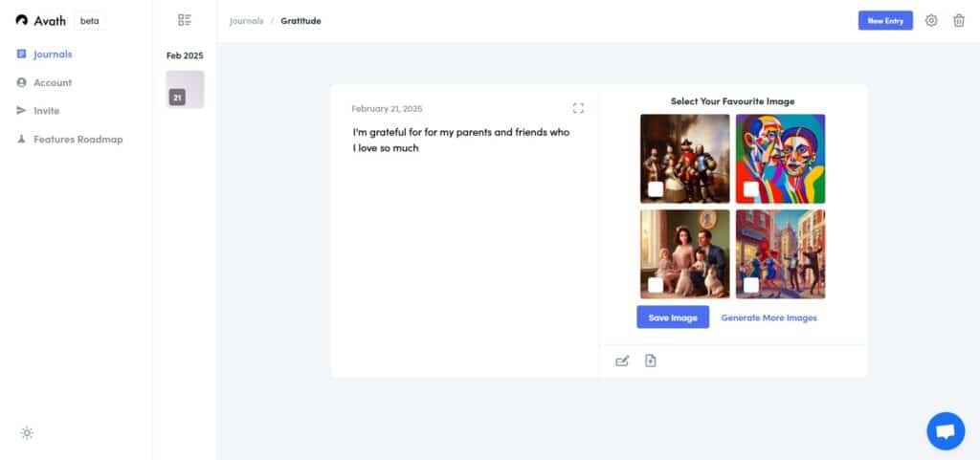Image resolution: width=980 pixels, height=460 pixels.
Task: Click the Avath logo icon
Action: point(22,21)
